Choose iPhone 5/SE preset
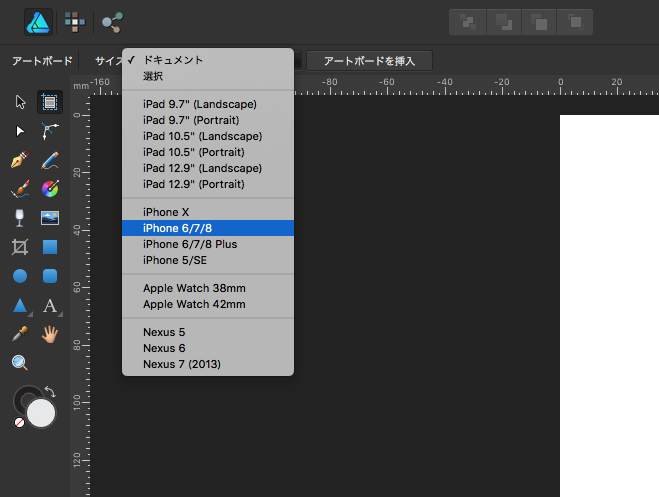This screenshot has height=497, width=659. pos(208,260)
